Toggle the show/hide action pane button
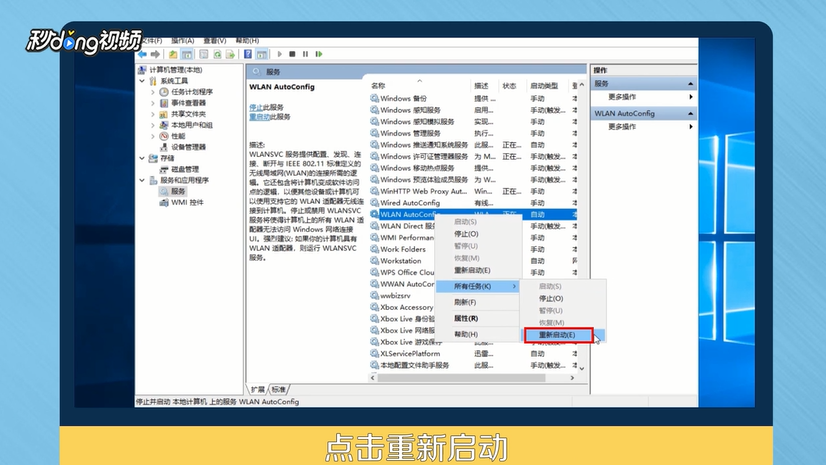This screenshot has width=826, height=465. (x=262, y=54)
